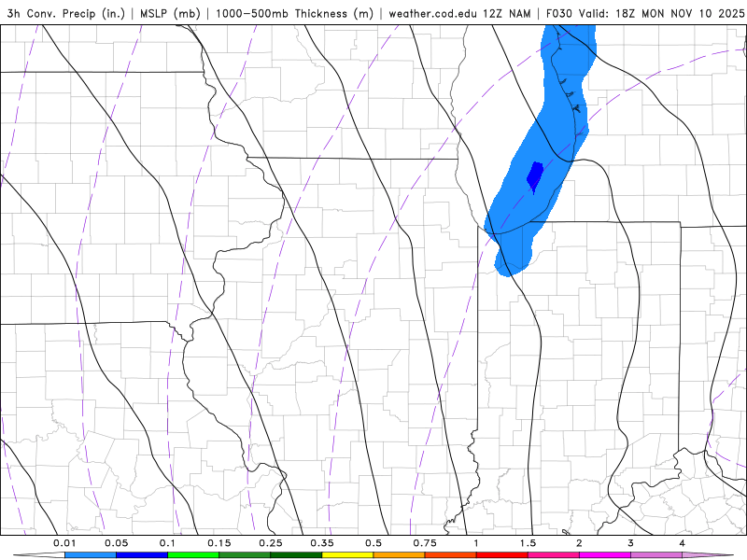
Task: Click the orchid 3–4 legend swatch
Action: 656,555
